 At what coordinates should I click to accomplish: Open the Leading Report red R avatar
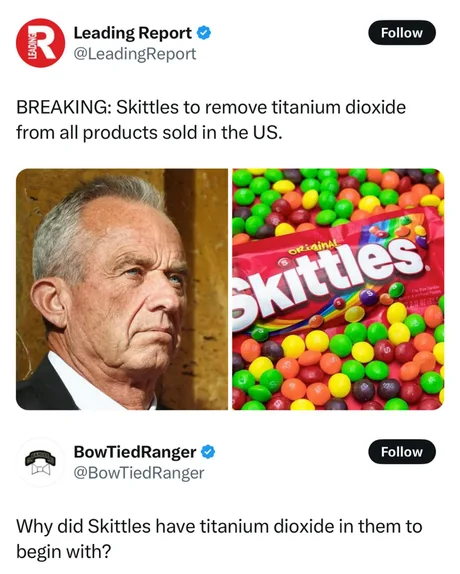pyautogui.click(x=41, y=43)
